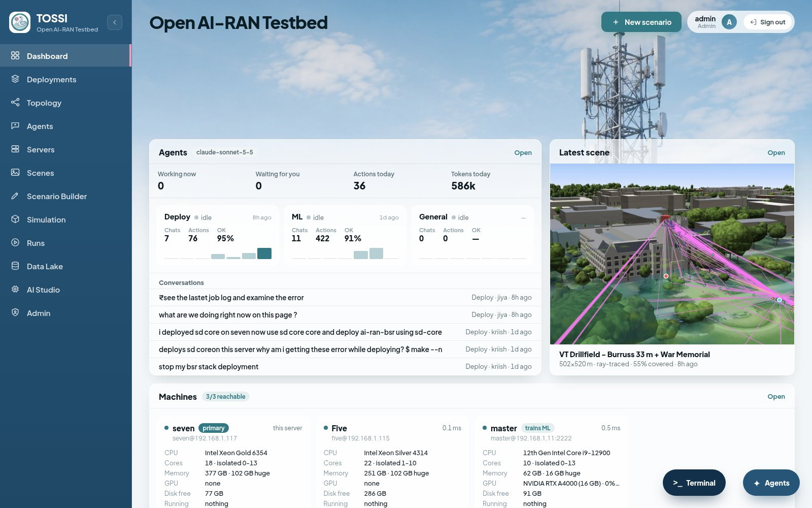The height and width of the screenshot is (508, 812).
Task: Click the seven@192.168.1.117 address
Action: [x=205, y=438]
